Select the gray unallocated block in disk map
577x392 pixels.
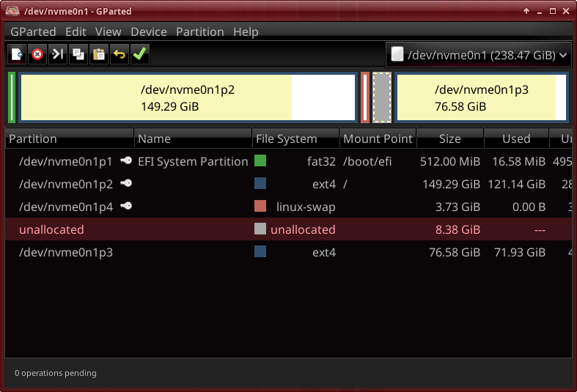coord(382,97)
